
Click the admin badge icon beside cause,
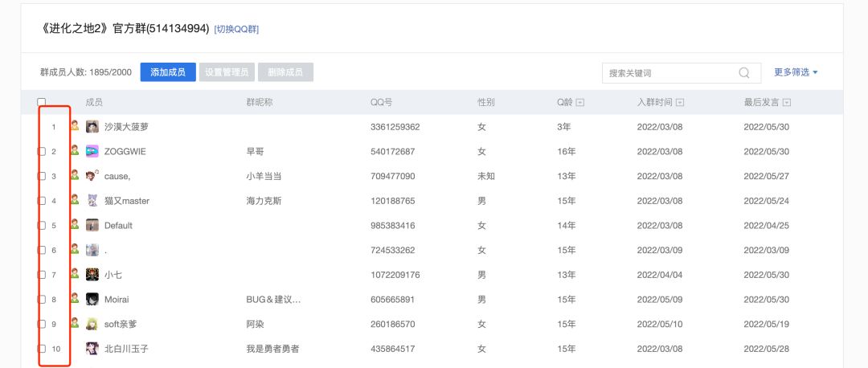tap(75, 175)
